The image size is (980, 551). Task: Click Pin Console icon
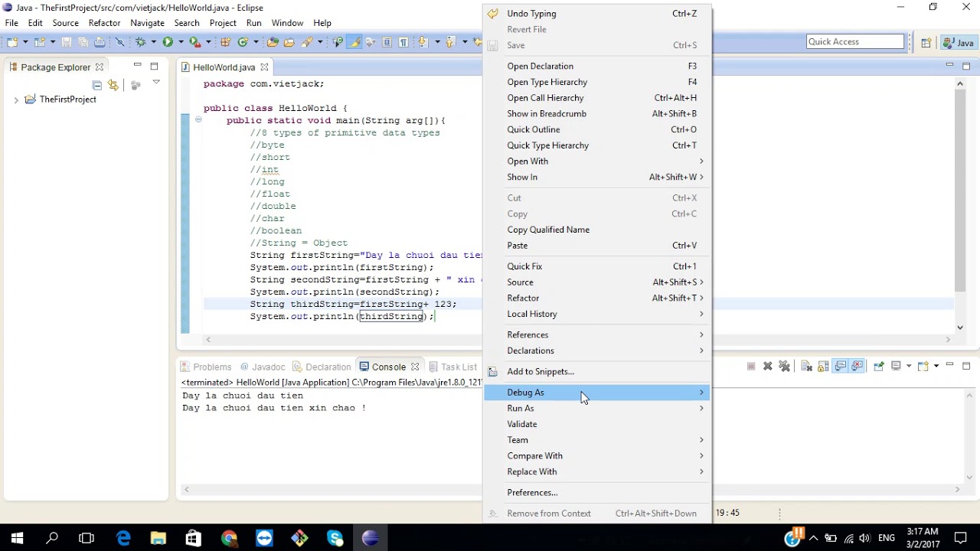[878, 367]
